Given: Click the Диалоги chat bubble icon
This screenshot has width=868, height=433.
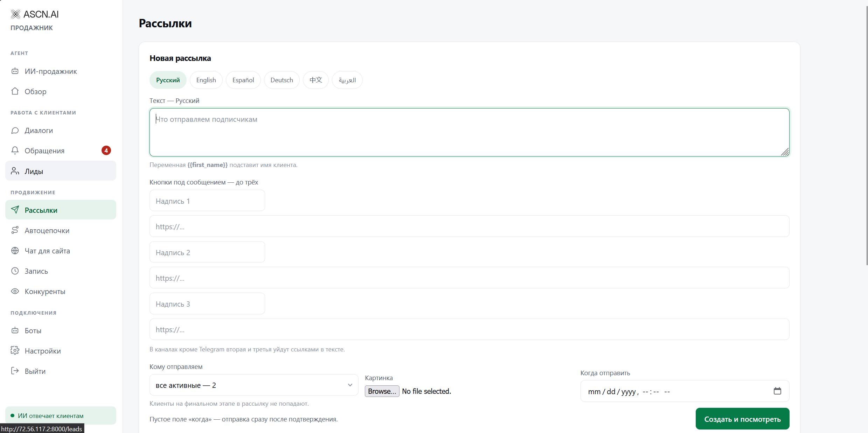Looking at the screenshot, I should click(x=15, y=130).
